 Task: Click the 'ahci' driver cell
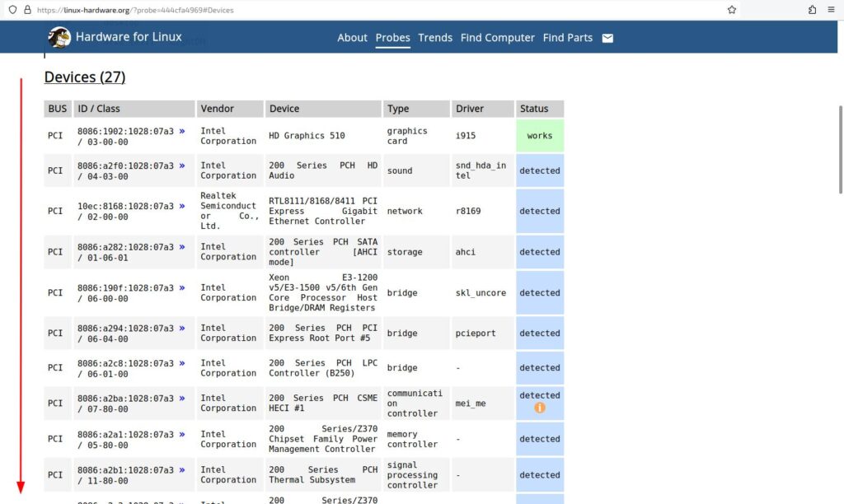click(482, 252)
